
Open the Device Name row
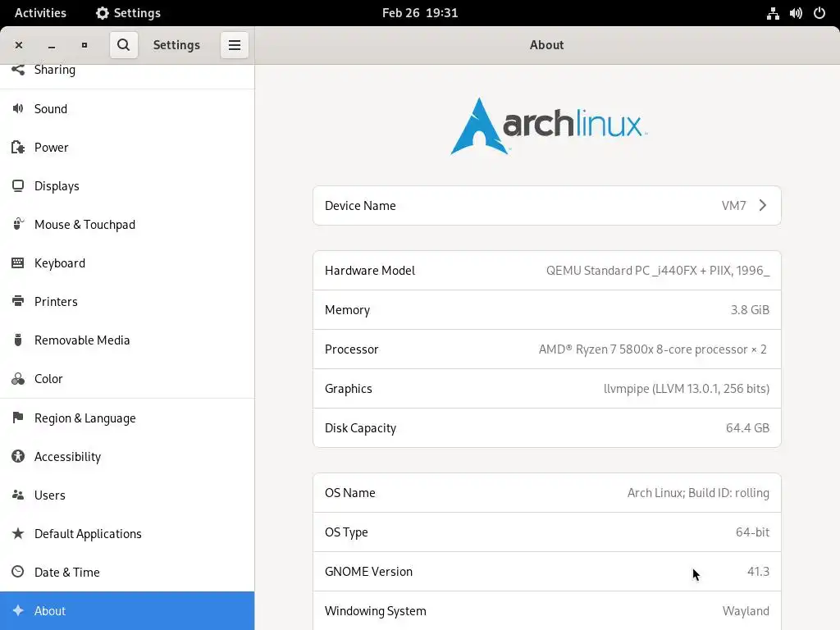[x=547, y=205]
